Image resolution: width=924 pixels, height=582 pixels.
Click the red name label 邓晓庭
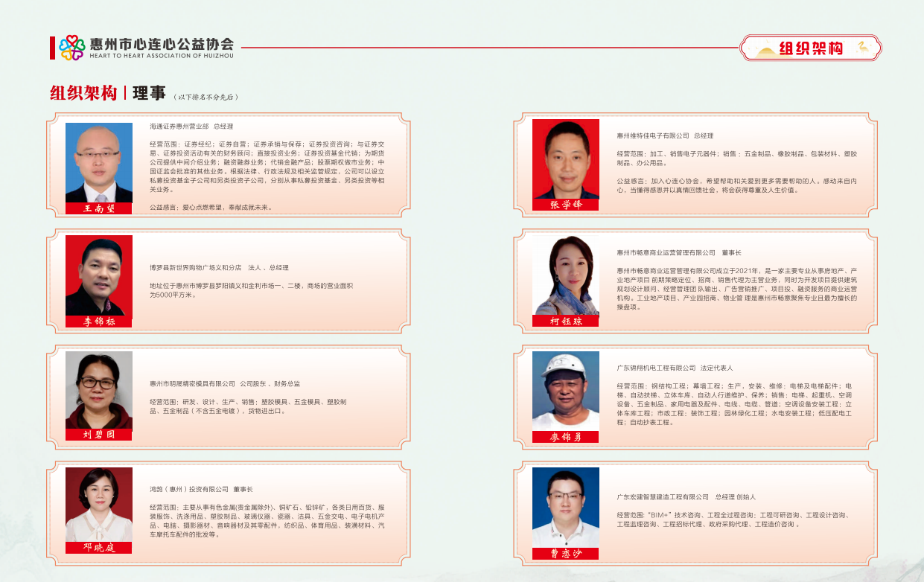tap(99, 548)
